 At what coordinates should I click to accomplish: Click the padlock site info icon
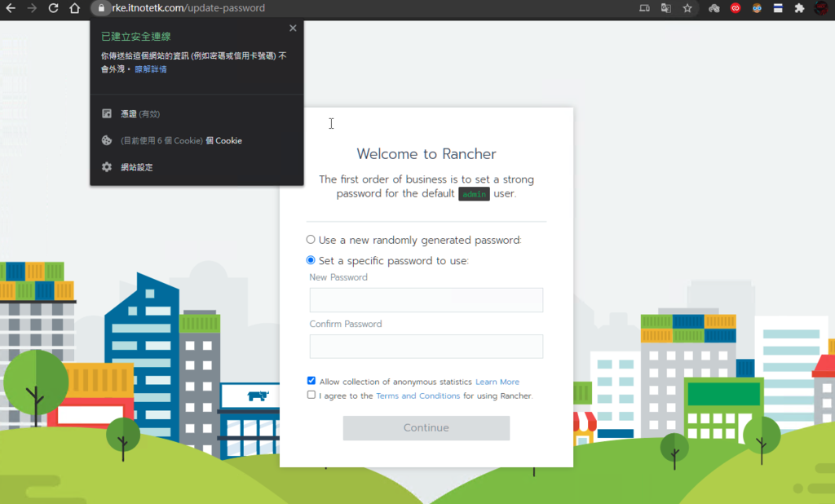(x=101, y=8)
